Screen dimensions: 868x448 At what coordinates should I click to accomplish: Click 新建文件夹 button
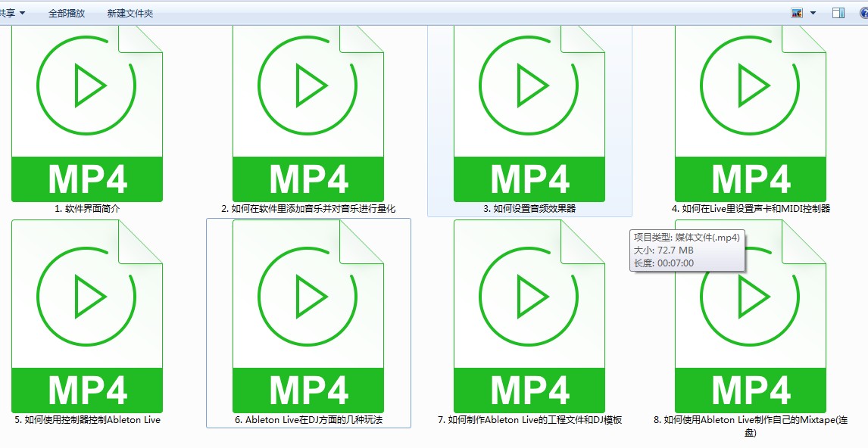click(x=130, y=14)
